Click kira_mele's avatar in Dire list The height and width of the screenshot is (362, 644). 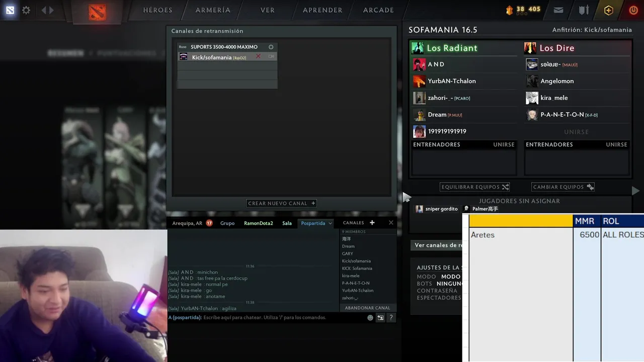(x=532, y=98)
